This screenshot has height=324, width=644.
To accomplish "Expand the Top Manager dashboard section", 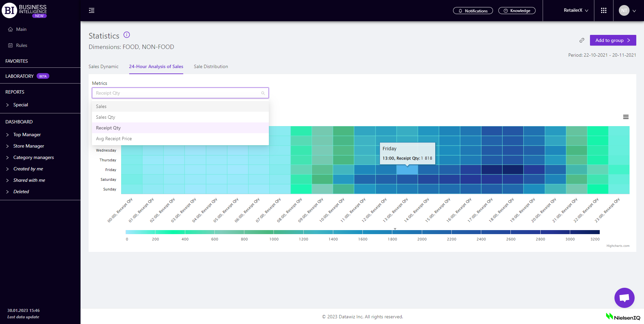I will click(x=27, y=134).
